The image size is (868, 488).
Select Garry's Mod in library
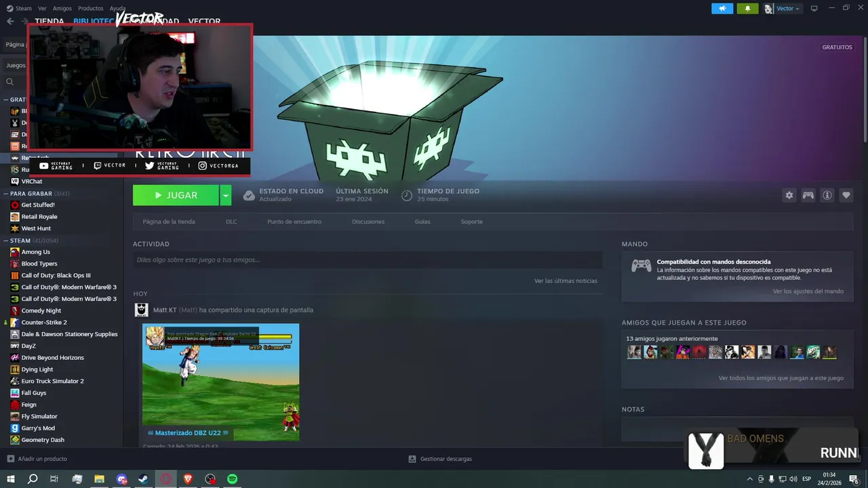[38, 428]
